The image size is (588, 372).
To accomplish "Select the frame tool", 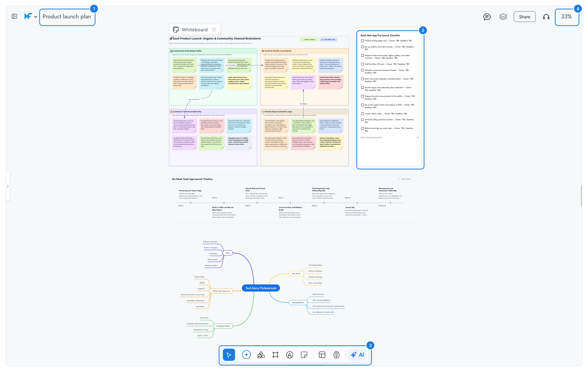I will click(x=275, y=355).
